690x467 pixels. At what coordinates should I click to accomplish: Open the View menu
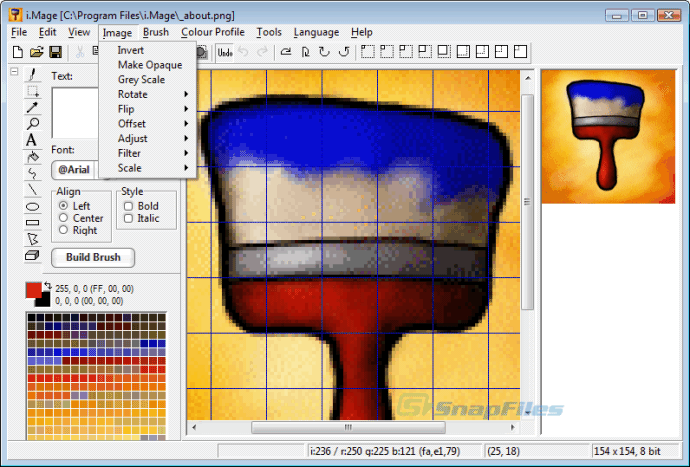point(79,32)
